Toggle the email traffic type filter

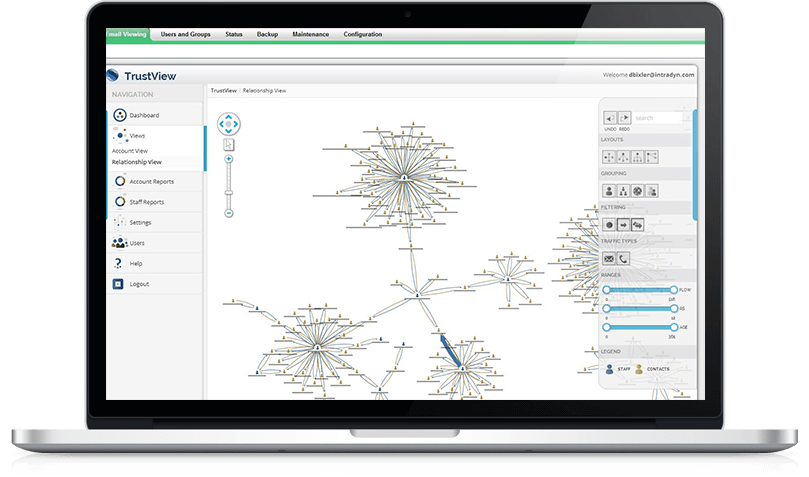pos(608,258)
